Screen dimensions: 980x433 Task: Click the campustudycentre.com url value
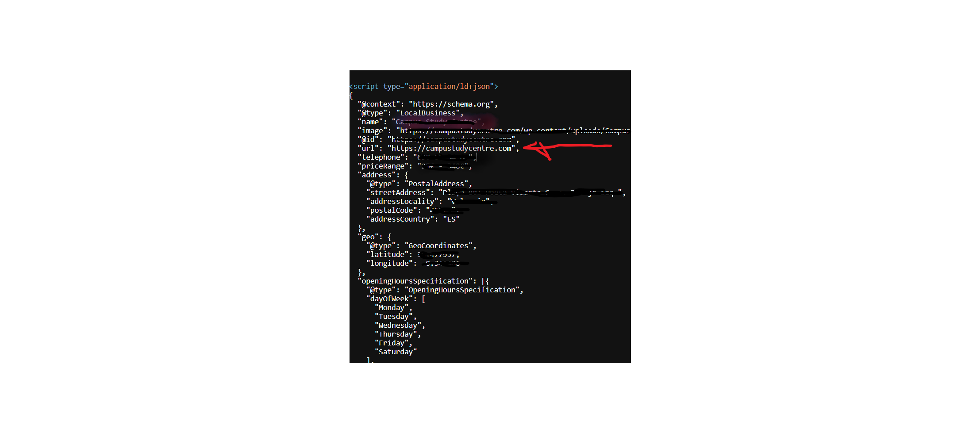[451, 148]
